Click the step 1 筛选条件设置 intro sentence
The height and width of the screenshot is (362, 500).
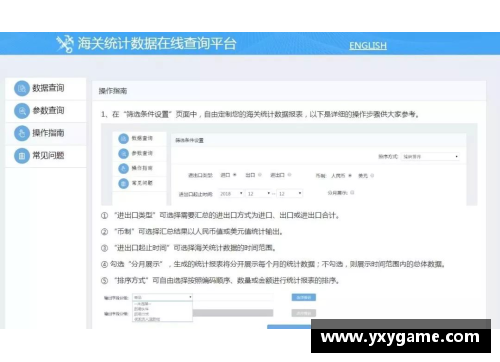point(260,115)
